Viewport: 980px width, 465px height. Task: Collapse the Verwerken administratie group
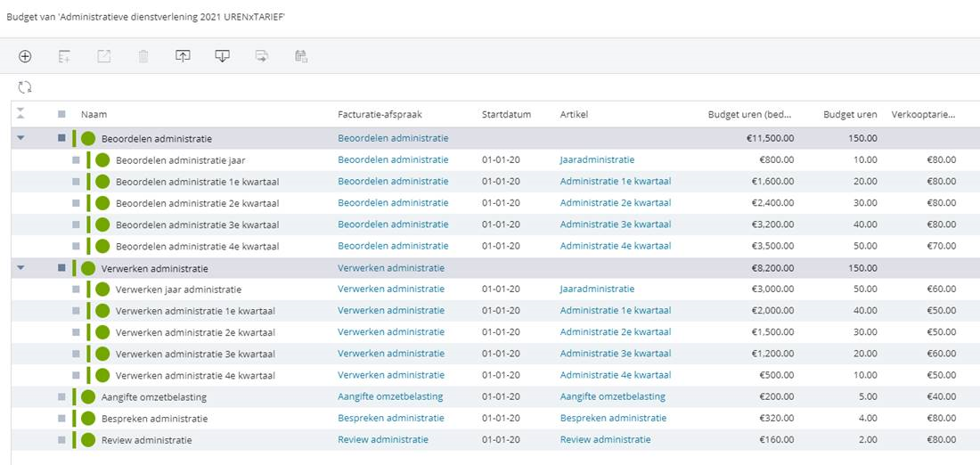[20, 267]
